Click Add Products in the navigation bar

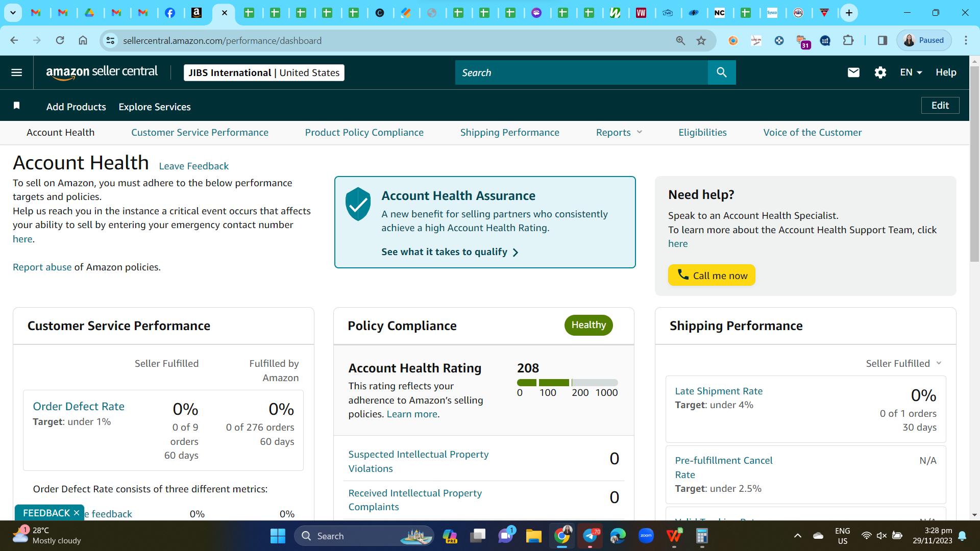(76, 107)
